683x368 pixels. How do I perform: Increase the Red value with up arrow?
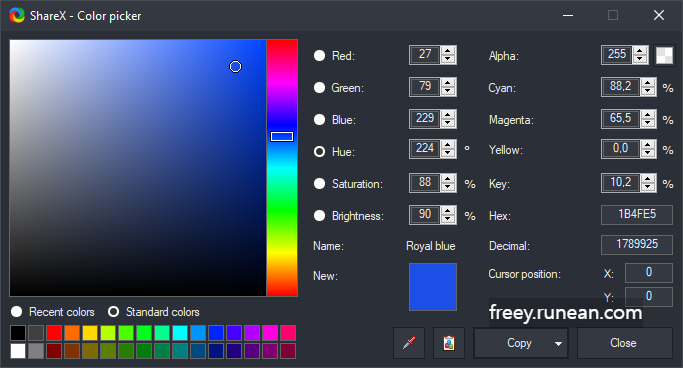[x=448, y=51]
